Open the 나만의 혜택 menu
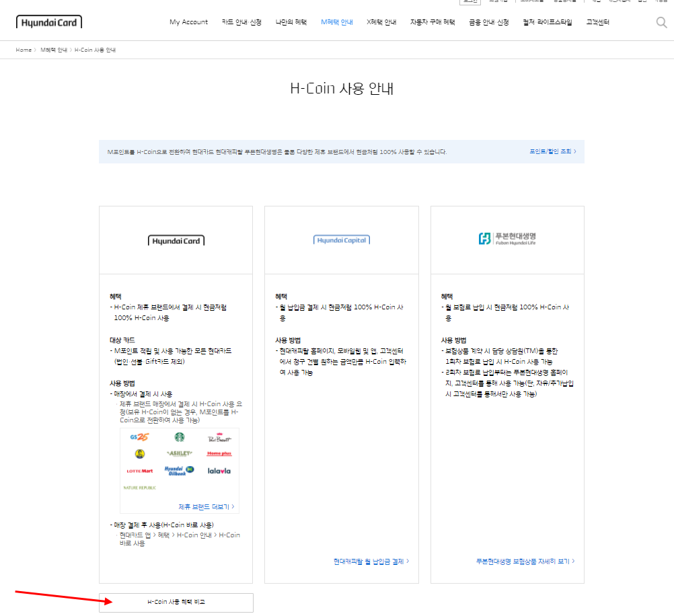Image resolution: width=674 pixels, height=616 pixels. [x=291, y=22]
